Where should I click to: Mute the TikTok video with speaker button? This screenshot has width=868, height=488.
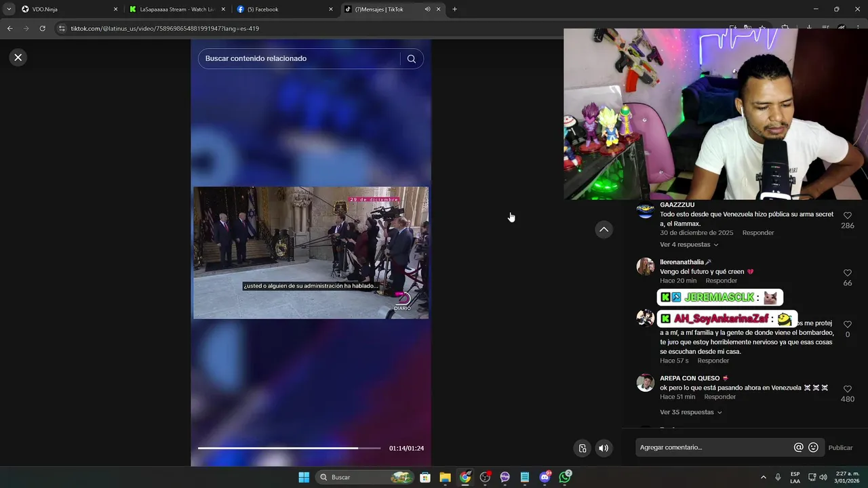(x=604, y=448)
